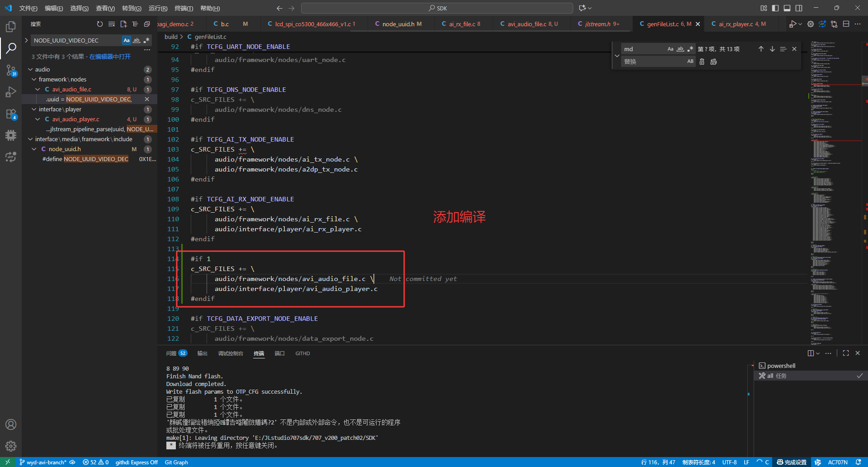Click 在编辑器中打开 link
The image size is (868, 467).
[110, 57]
